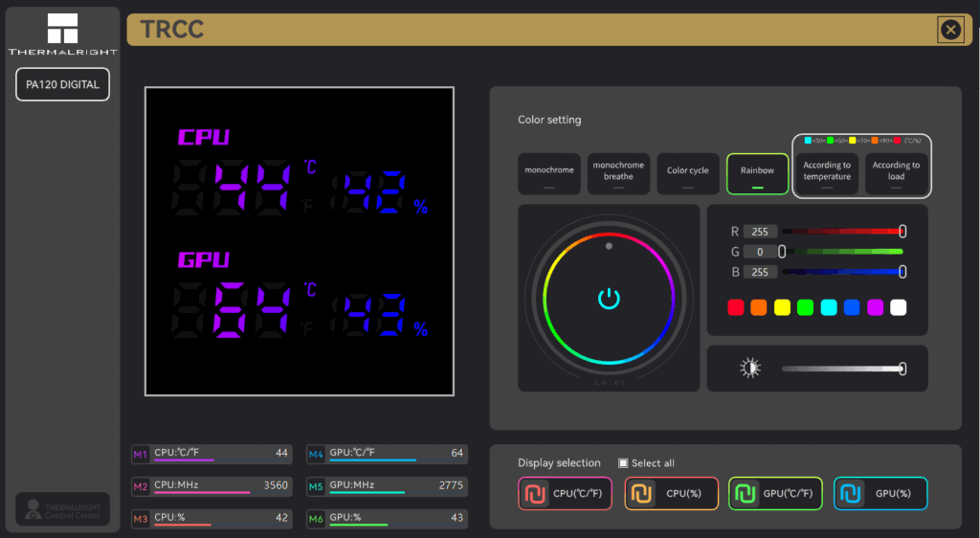Select monochrome color mode
This screenshot has width=980, height=538.
(549, 174)
